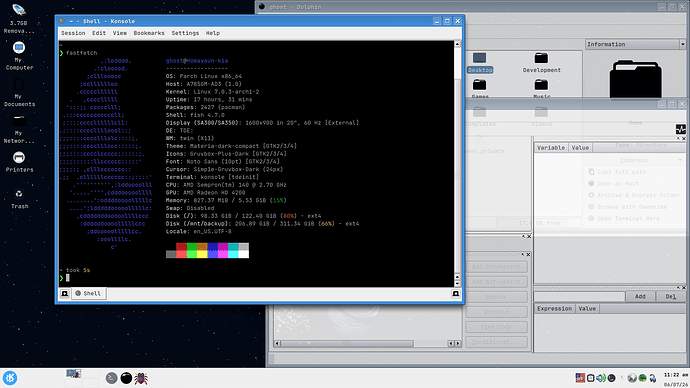Open the Printers desktop icon
This screenshot has width=690, height=388.
(19, 161)
